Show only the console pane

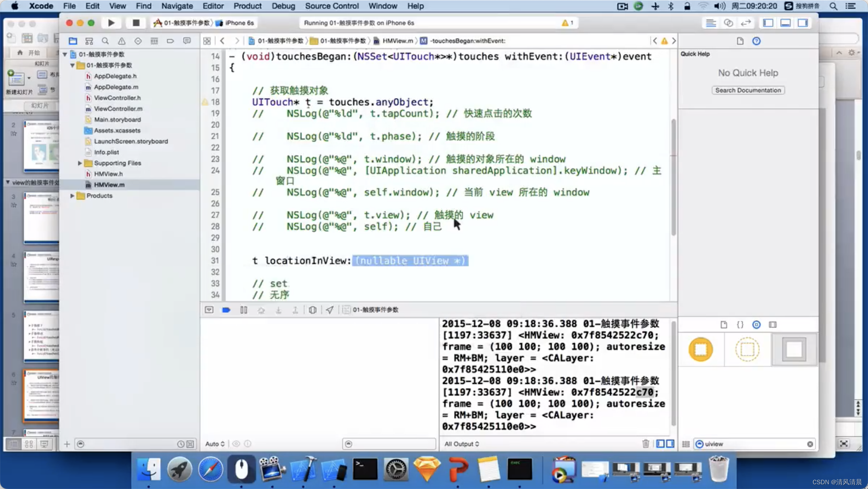pyautogui.click(x=670, y=444)
